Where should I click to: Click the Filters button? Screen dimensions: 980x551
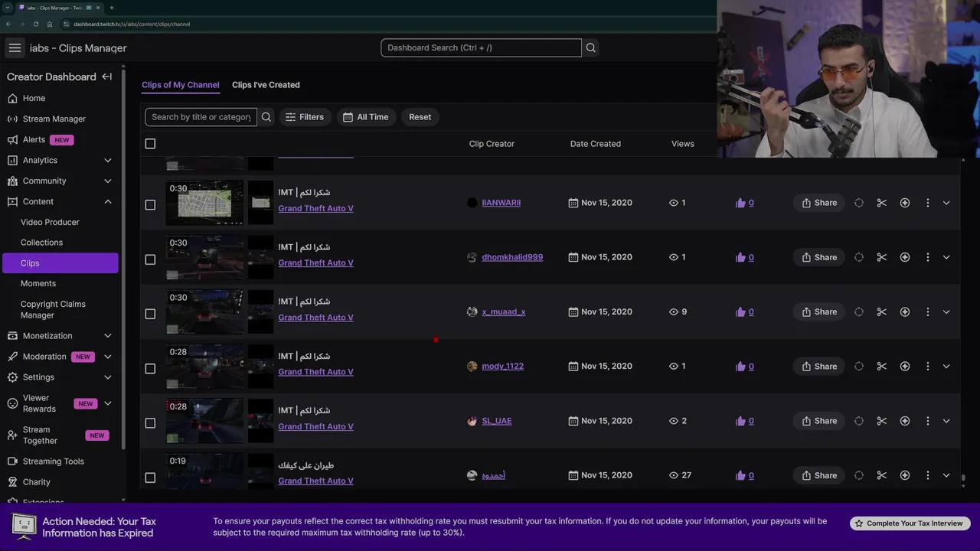pyautogui.click(x=305, y=117)
